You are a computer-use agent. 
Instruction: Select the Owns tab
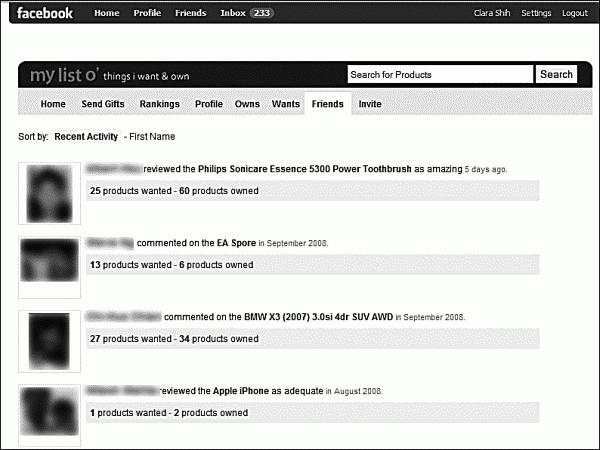click(247, 104)
